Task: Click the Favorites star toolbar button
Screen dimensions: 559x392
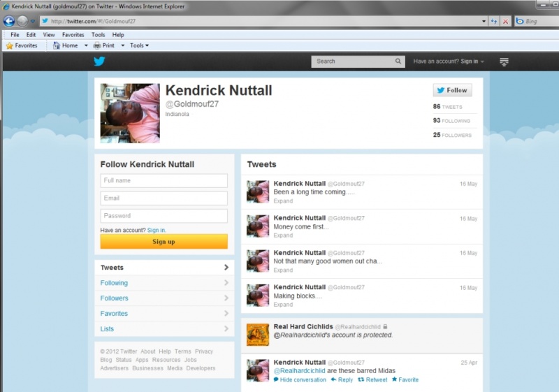Action: tap(22, 45)
